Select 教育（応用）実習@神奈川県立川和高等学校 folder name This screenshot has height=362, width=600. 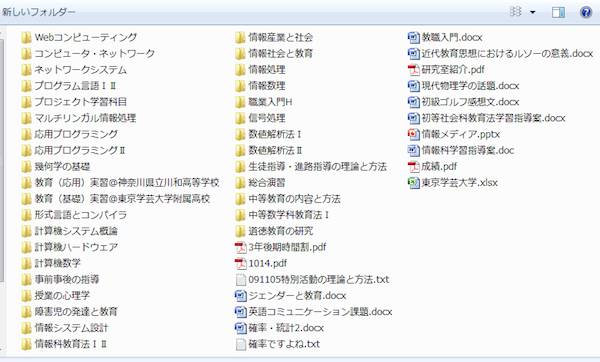pyautogui.click(x=127, y=183)
